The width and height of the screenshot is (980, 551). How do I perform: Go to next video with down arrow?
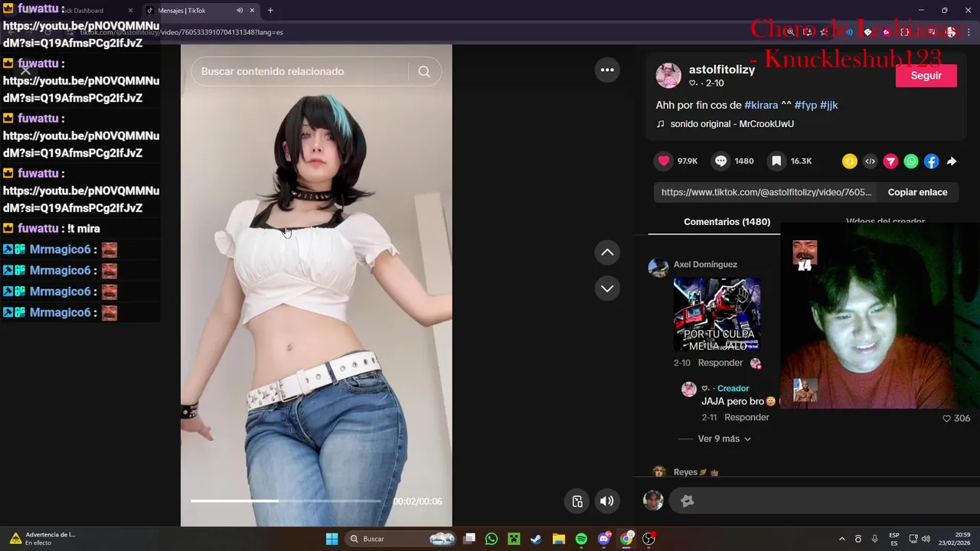coord(607,289)
